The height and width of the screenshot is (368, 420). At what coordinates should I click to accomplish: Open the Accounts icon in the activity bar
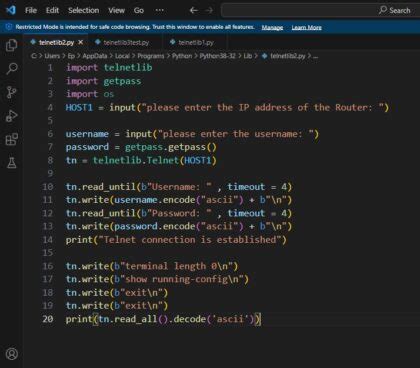(12, 354)
